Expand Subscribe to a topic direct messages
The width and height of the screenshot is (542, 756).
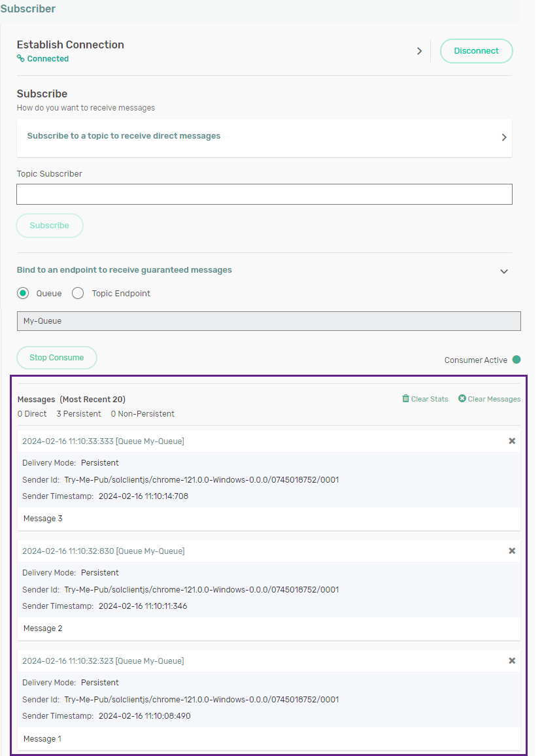pos(503,137)
